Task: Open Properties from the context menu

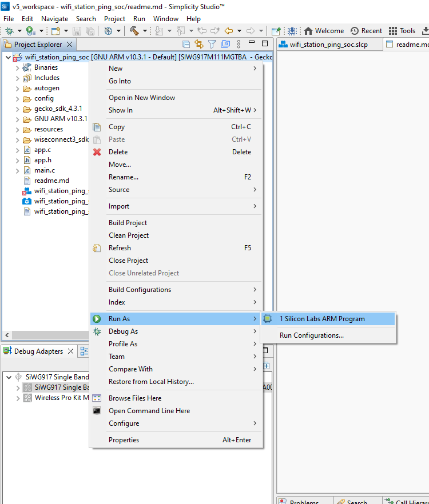Action: [x=124, y=440]
